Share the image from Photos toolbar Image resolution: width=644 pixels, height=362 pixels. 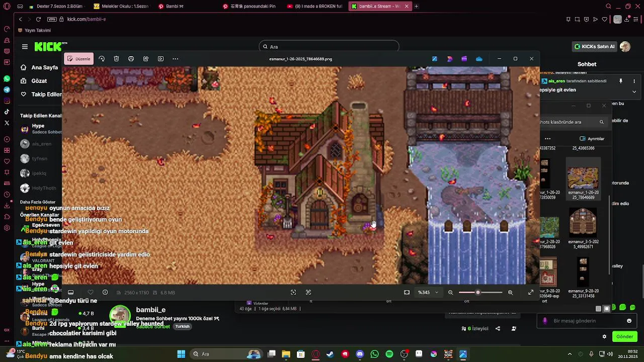[146, 59]
